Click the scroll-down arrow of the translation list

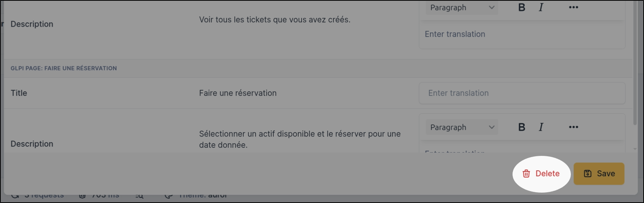point(635,149)
